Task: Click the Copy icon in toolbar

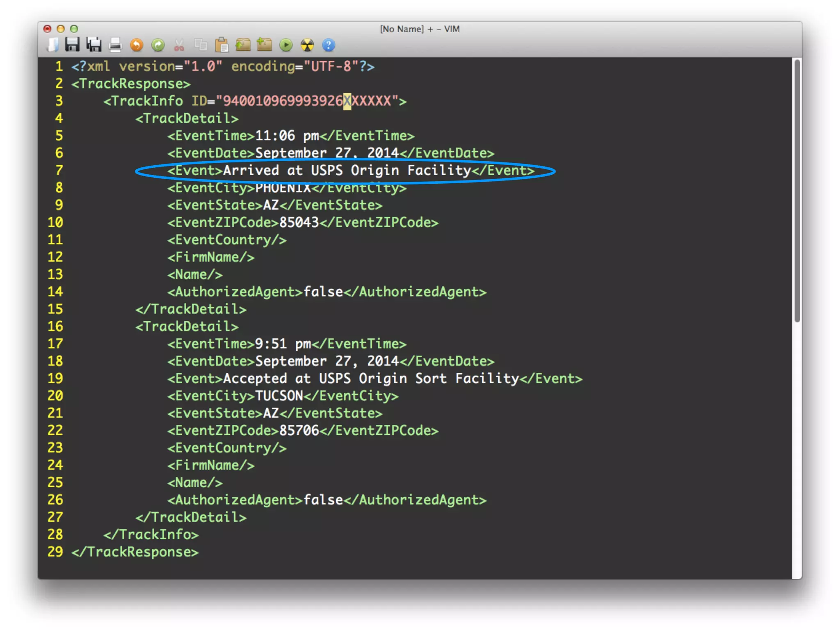Action: pyautogui.click(x=201, y=45)
